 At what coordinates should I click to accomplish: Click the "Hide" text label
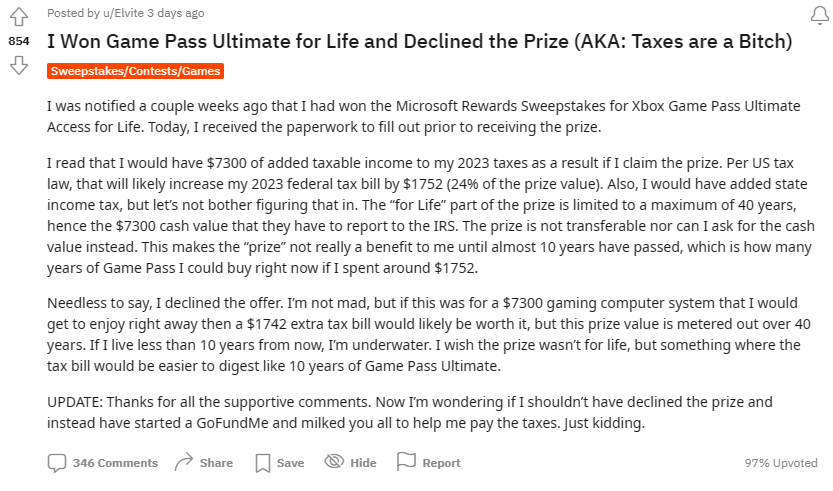click(363, 463)
